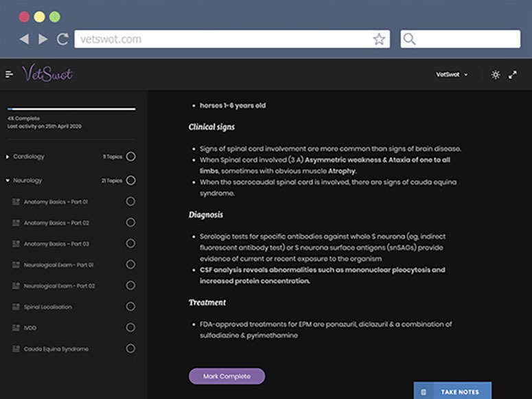Click the course progress bar

pos(71,109)
